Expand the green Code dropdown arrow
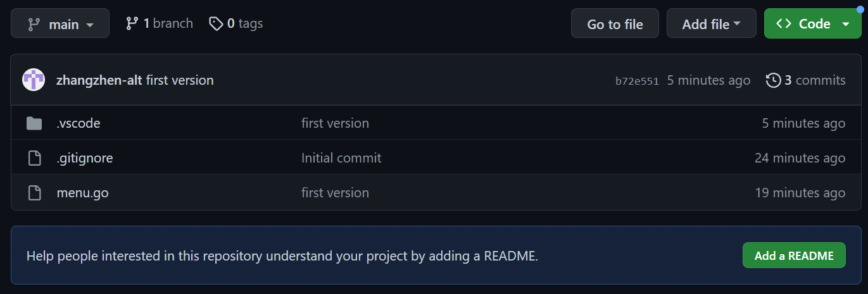868x294 pixels. point(846,24)
